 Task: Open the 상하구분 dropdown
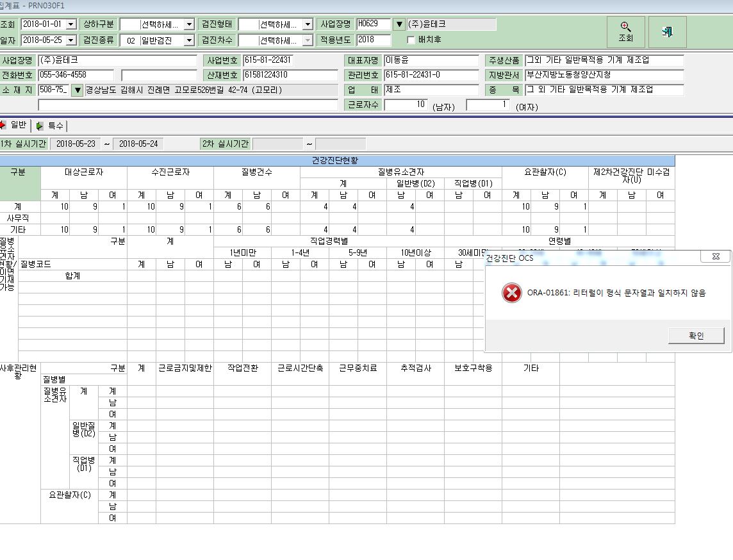(x=189, y=24)
